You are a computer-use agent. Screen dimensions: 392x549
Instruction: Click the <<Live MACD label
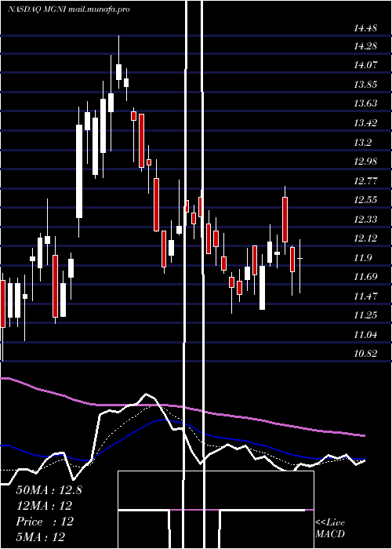pos(330,529)
